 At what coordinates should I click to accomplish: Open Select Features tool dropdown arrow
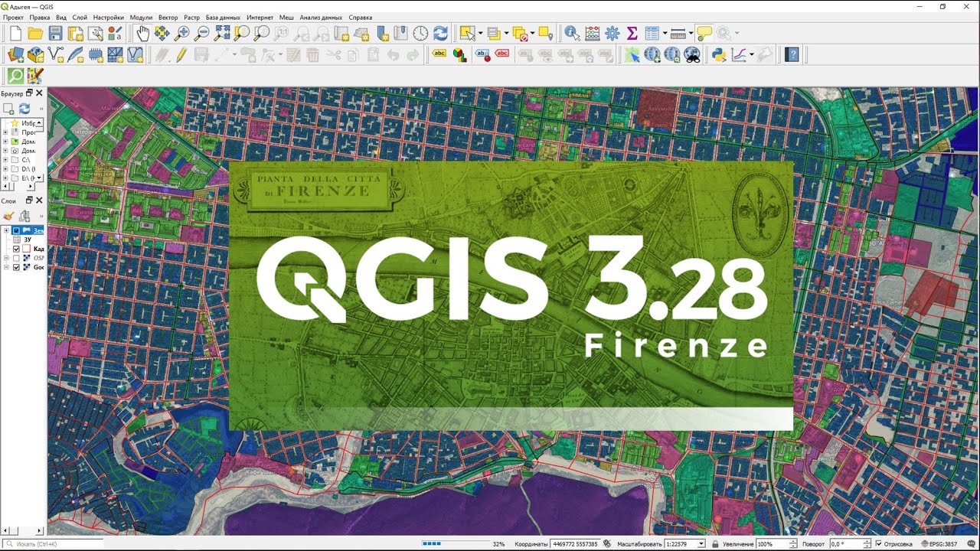click(480, 33)
